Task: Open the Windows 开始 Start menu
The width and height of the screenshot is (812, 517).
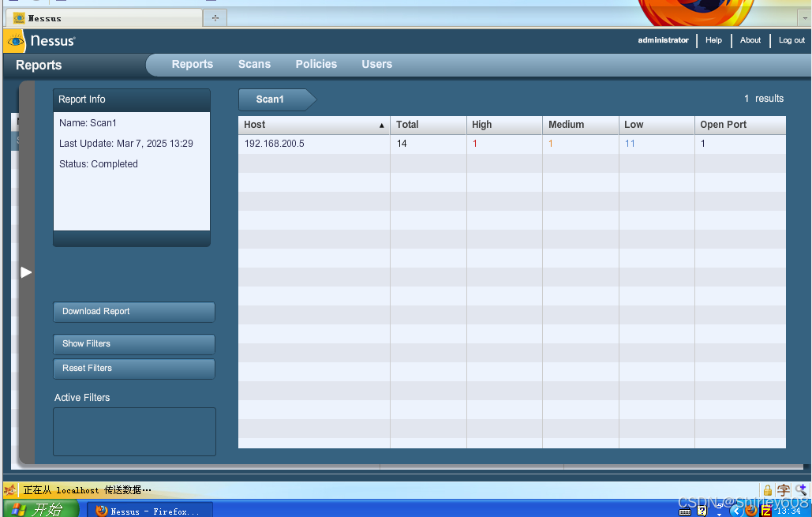Action: click(x=41, y=508)
